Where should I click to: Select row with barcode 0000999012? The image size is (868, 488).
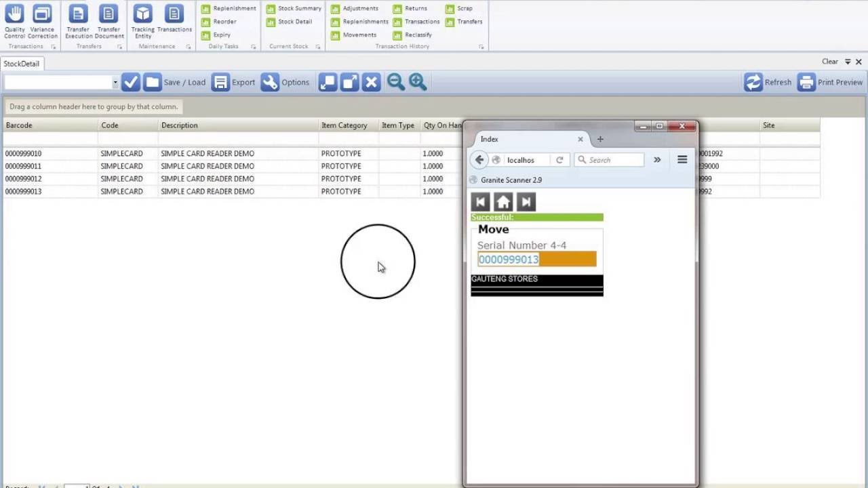[x=233, y=179]
